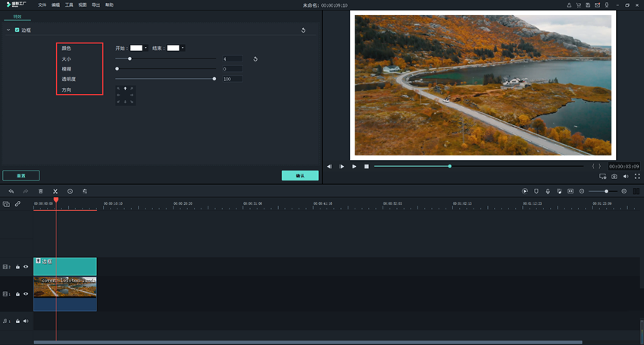Open the 导出 menu
644x345 pixels.
(x=95, y=5)
